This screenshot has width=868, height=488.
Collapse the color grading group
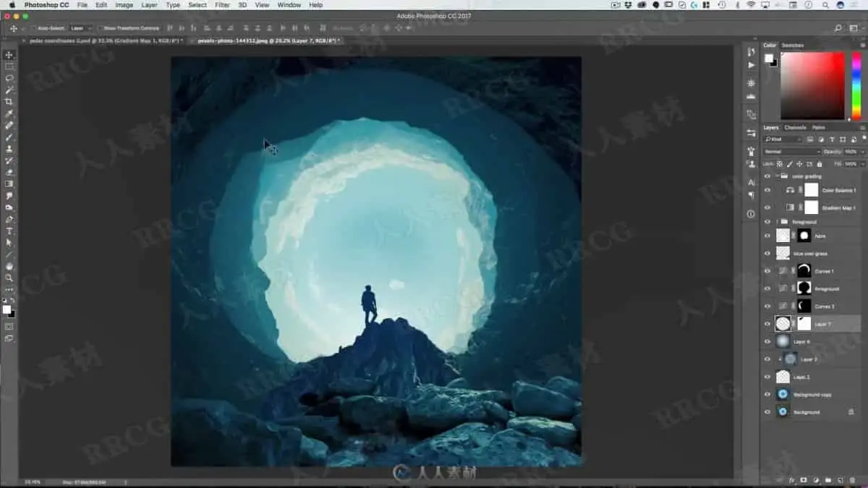[x=778, y=176]
